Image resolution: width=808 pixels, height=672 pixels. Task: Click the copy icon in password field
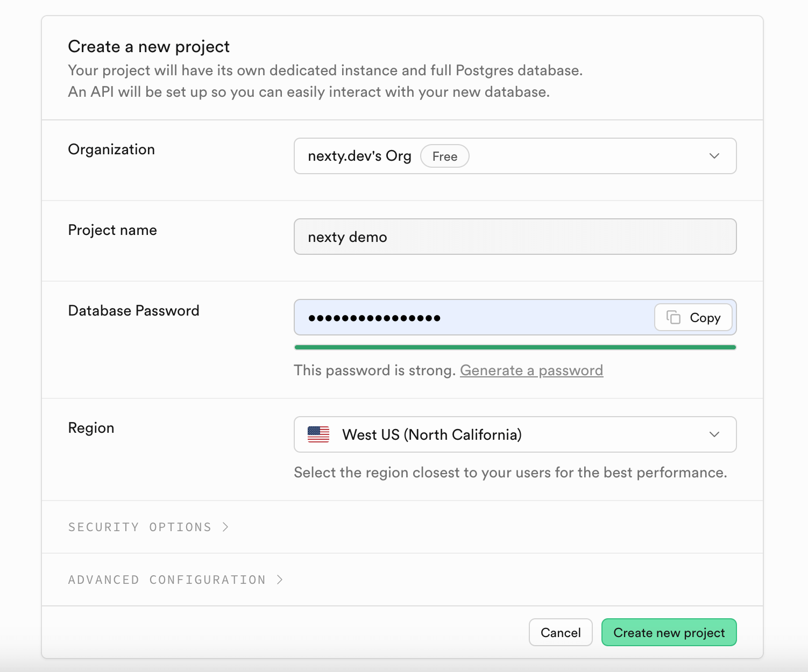point(674,317)
